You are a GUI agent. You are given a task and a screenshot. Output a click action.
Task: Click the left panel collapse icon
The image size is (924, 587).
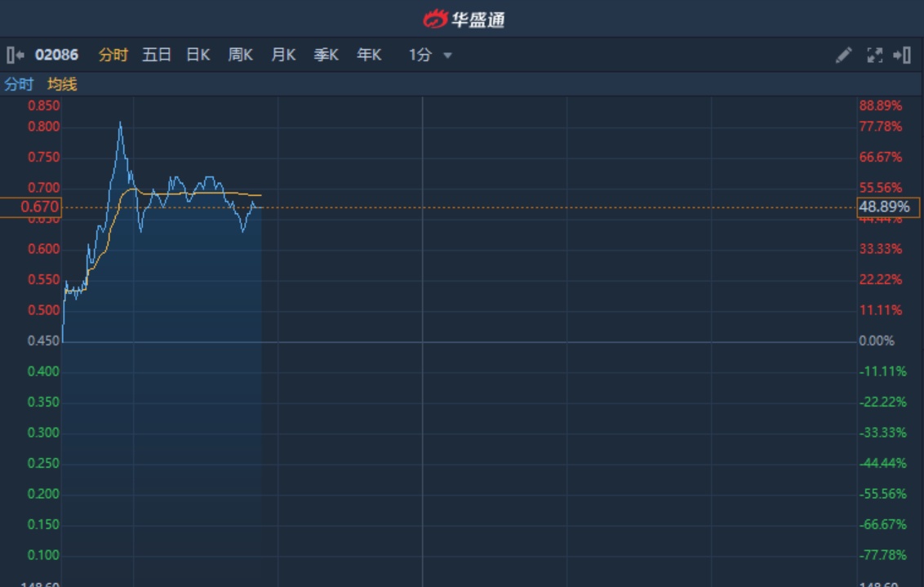[x=15, y=56]
